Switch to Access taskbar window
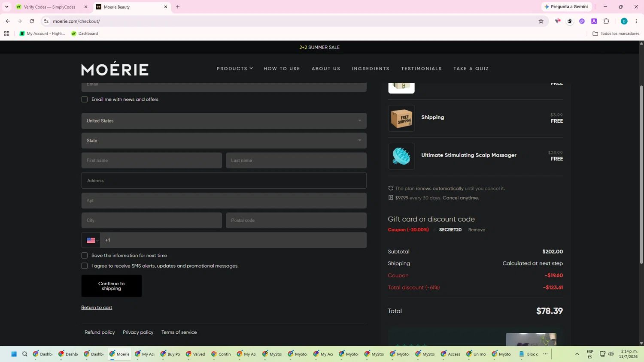This screenshot has height=362, width=644. pyautogui.click(x=451, y=354)
